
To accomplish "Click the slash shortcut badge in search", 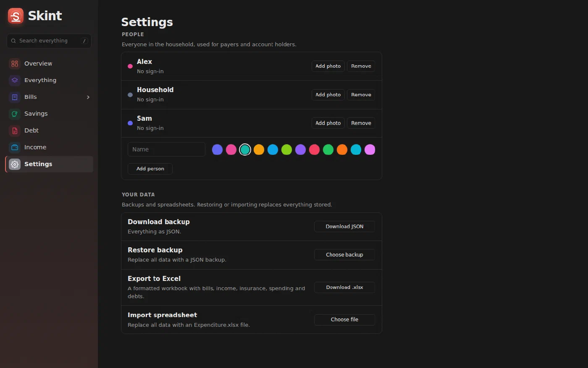I will (84, 41).
